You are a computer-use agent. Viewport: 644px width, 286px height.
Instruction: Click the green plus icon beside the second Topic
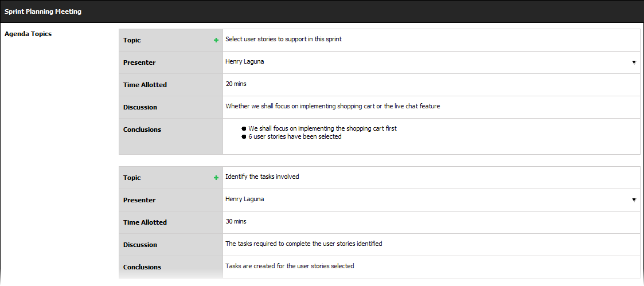(216, 178)
